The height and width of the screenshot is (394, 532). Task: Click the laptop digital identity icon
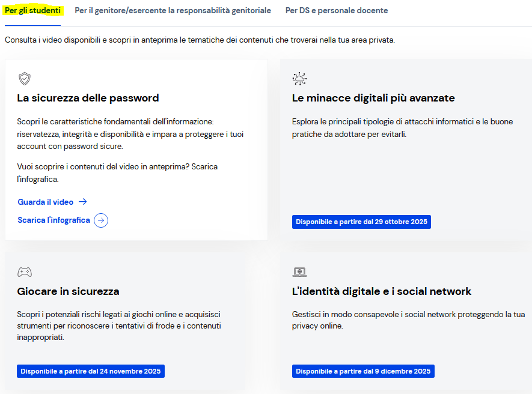(x=299, y=272)
